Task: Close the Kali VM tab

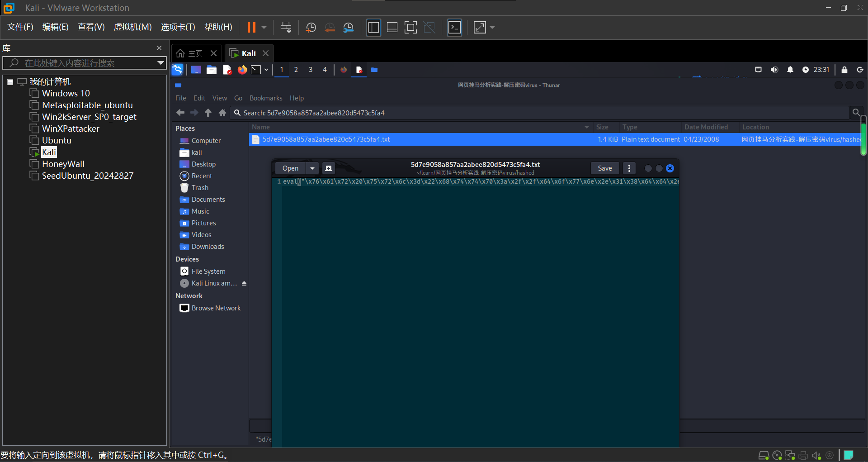Action: (x=266, y=53)
